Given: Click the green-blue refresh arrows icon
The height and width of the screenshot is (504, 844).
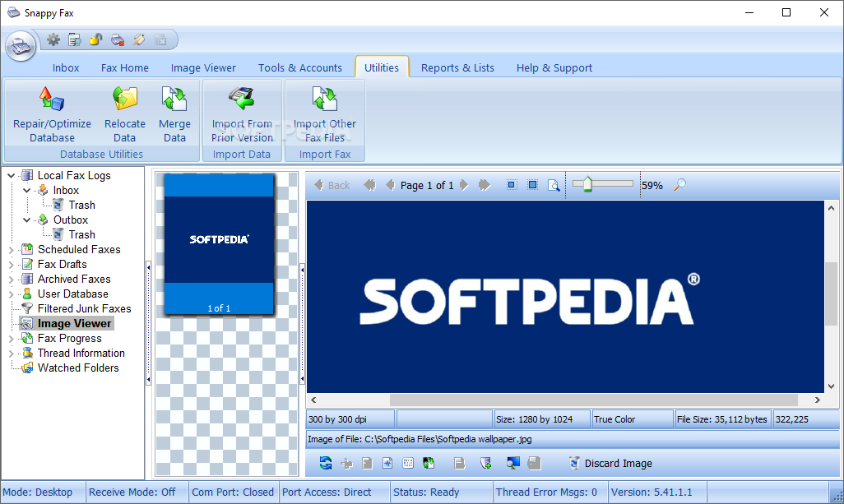Looking at the screenshot, I should 326,463.
